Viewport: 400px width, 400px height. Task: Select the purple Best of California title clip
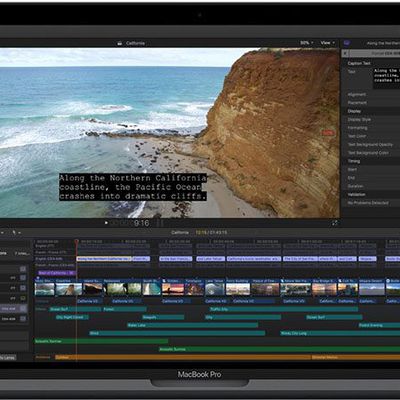pos(57,273)
